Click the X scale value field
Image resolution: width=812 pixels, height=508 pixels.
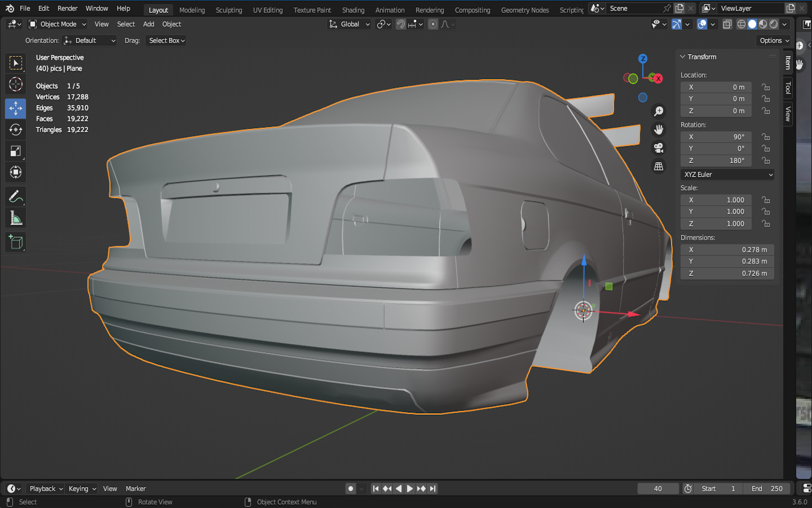(x=716, y=200)
